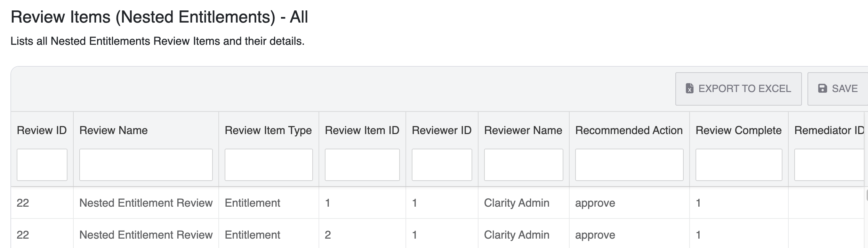Click the Recommended Action filter box

(x=629, y=165)
